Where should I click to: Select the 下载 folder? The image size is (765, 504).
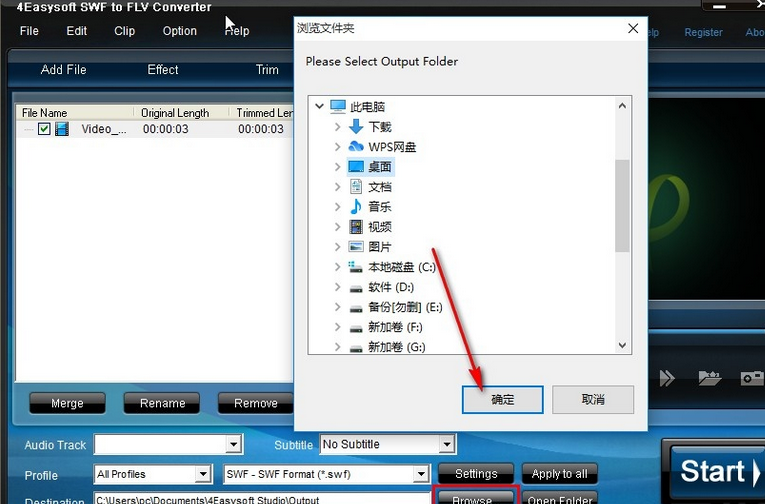tap(380, 127)
